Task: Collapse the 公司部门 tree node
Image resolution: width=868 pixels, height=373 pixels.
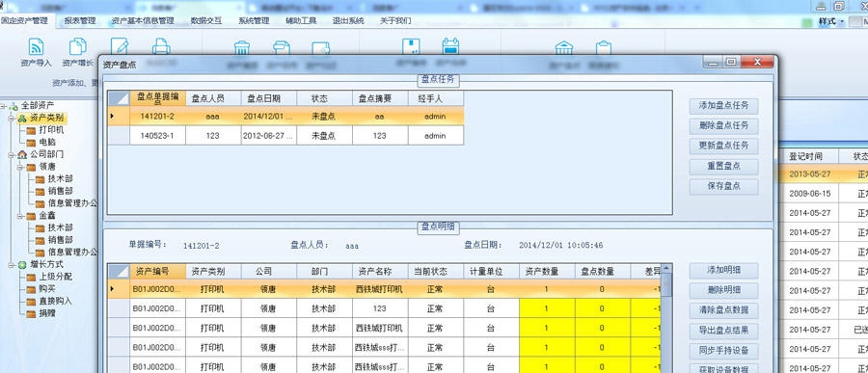Action: pyautogui.click(x=12, y=154)
